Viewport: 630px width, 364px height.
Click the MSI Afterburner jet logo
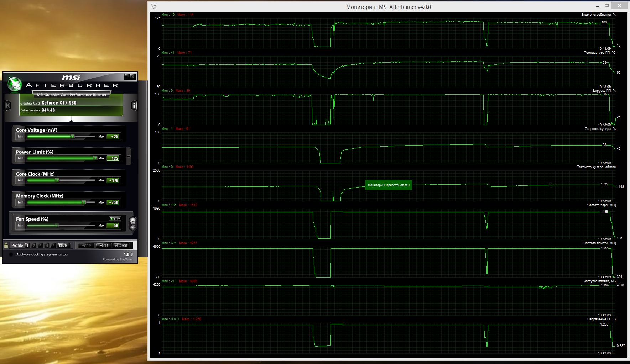pos(15,84)
